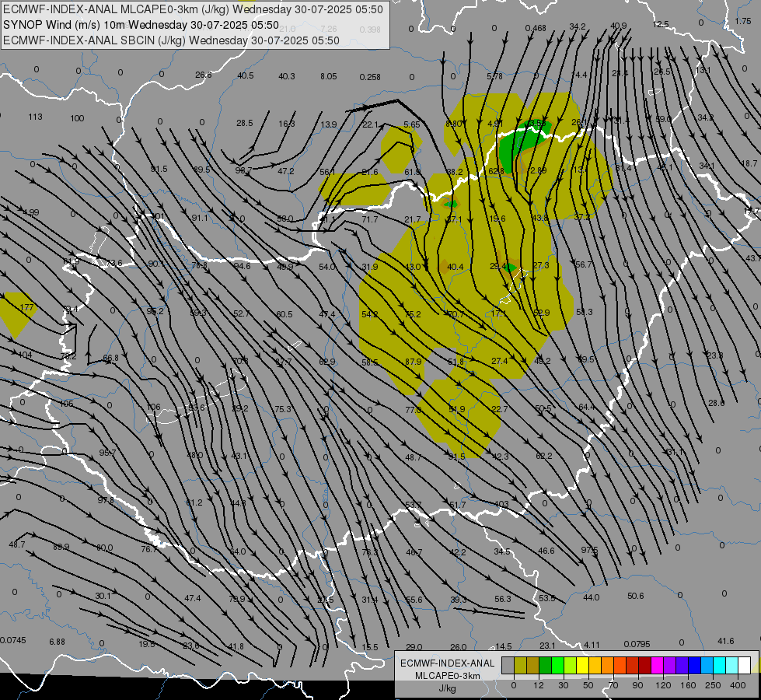
Task: Click the map value 0.0795
Action: 637,644
